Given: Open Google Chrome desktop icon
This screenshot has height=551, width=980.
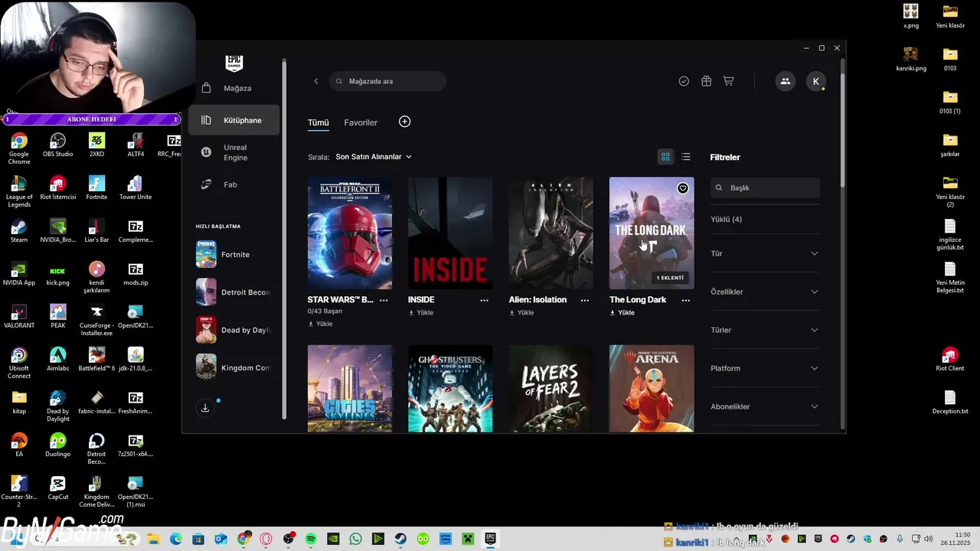Looking at the screenshot, I should click(x=19, y=148).
